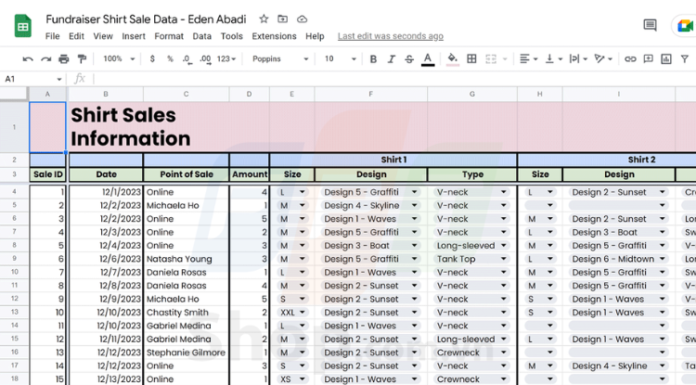Screen dimensions: 696x385
Task: Select row 9 header
Action: click(14, 259)
